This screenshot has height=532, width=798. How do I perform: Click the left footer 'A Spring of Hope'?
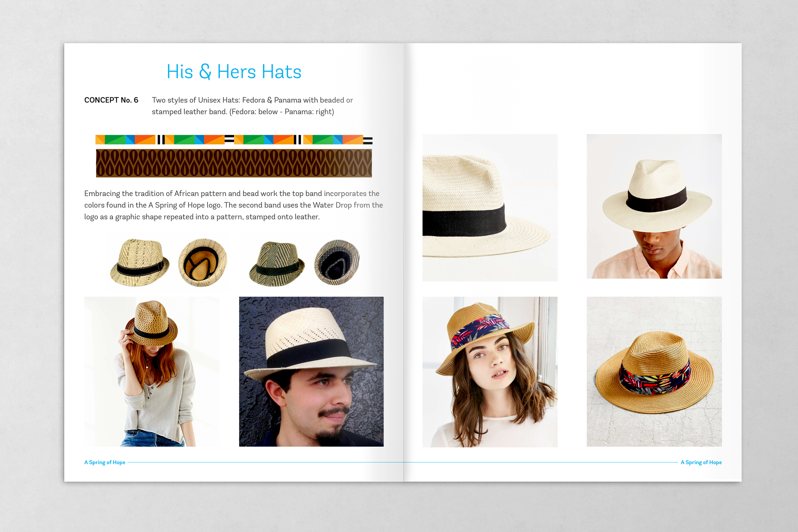coord(105,462)
